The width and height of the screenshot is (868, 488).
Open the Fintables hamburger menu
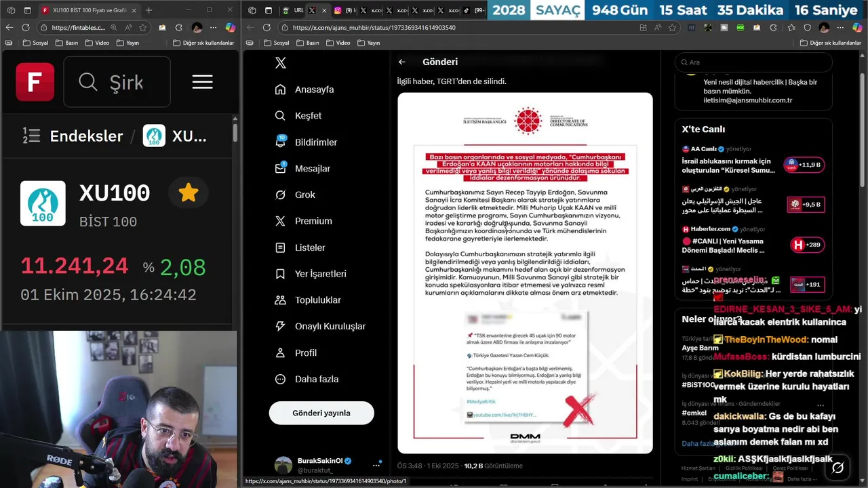coord(202,82)
